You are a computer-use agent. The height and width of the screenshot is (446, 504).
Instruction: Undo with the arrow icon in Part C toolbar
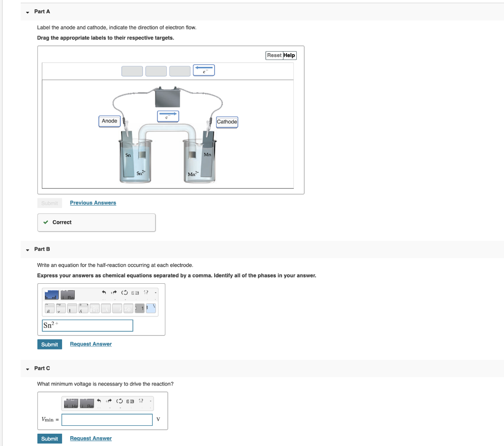pos(99,401)
